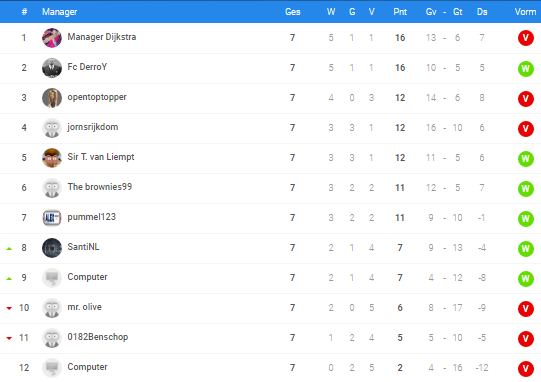Sort by the Manager column header
Image resolution: width=541 pixels, height=382 pixels.
point(59,12)
